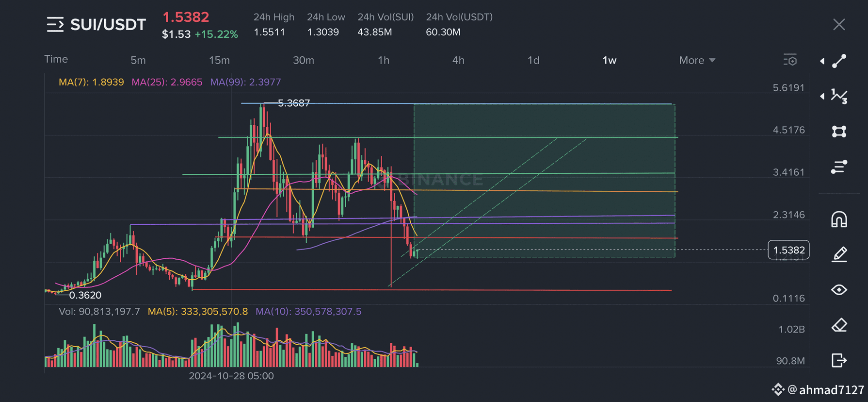Exit drawing mode with the exit icon
Image resolution: width=868 pixels, height=402 pixels.
coord(839,360)
